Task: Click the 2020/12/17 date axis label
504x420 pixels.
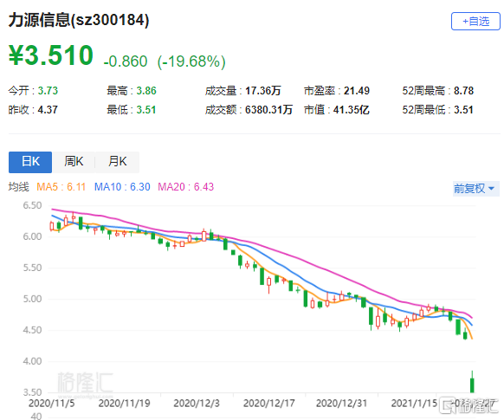Action: (269, 403)
